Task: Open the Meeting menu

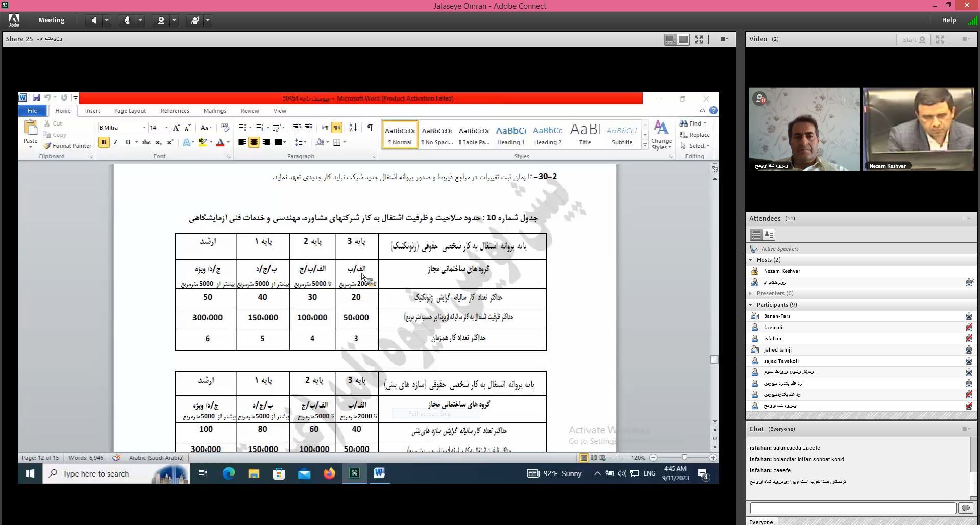Action: pyautogui.click(x=51, y=20)
